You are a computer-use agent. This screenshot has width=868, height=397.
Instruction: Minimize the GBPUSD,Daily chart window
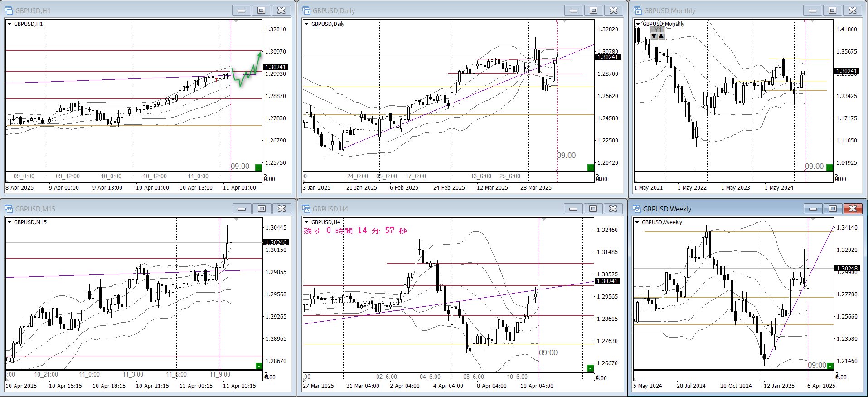pyautogui.click(x=574, y=10)
